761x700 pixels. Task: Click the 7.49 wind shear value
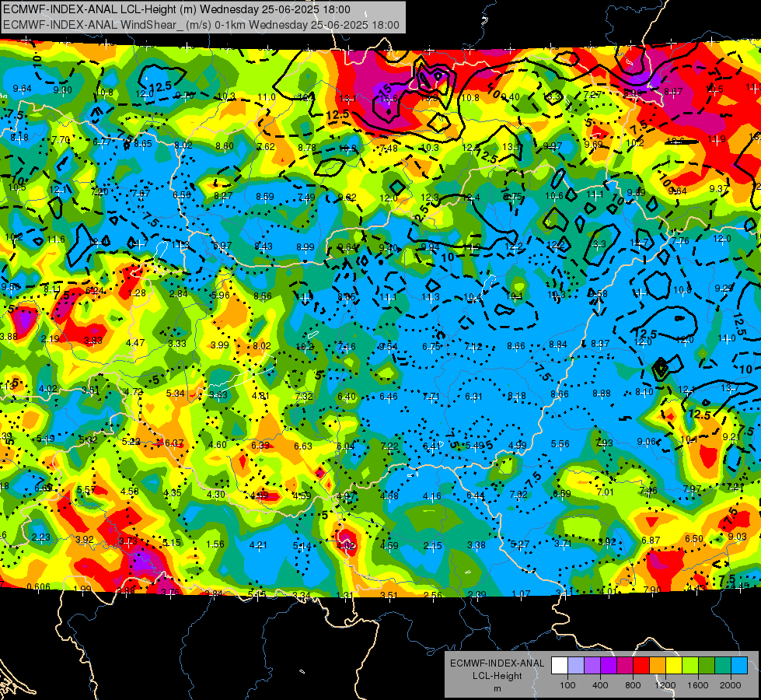pos(307,198)
